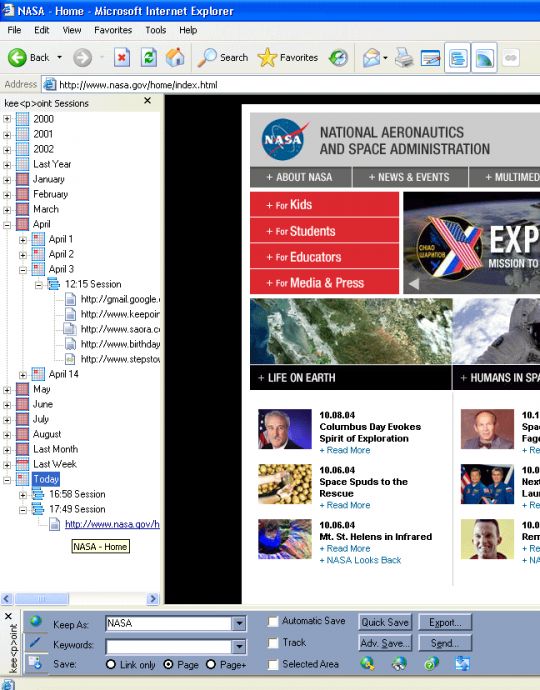Click the globe help question icon
The width and height of the screenshot is (540, 690).
pos(431,663)
